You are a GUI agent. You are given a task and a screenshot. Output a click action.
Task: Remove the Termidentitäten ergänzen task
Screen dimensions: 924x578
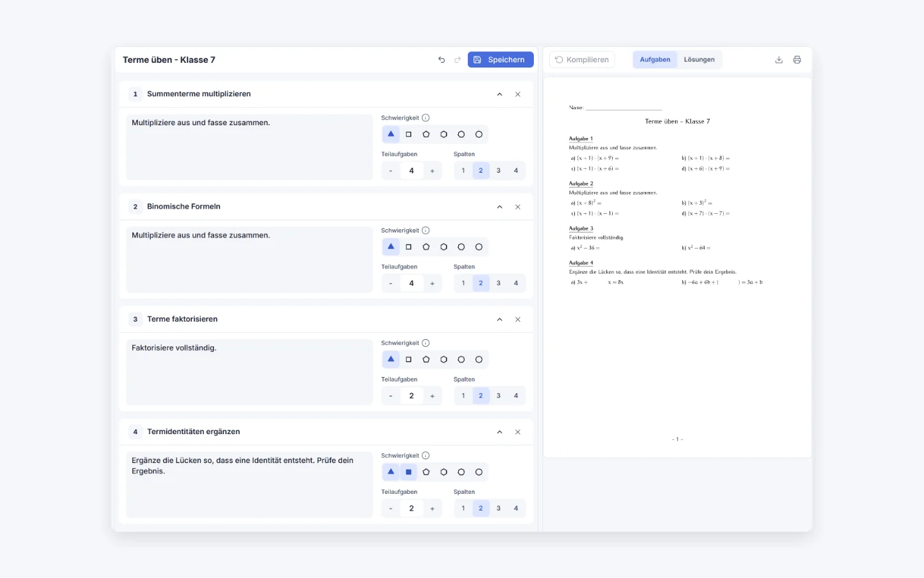(518, 432)
